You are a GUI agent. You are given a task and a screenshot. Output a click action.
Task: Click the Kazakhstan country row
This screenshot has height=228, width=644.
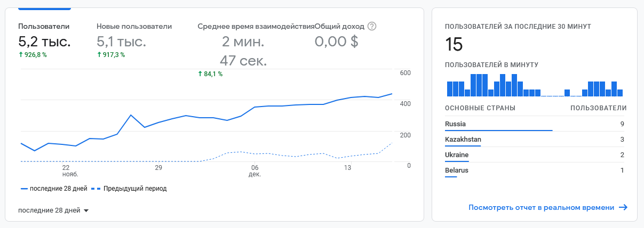(536, 140)
